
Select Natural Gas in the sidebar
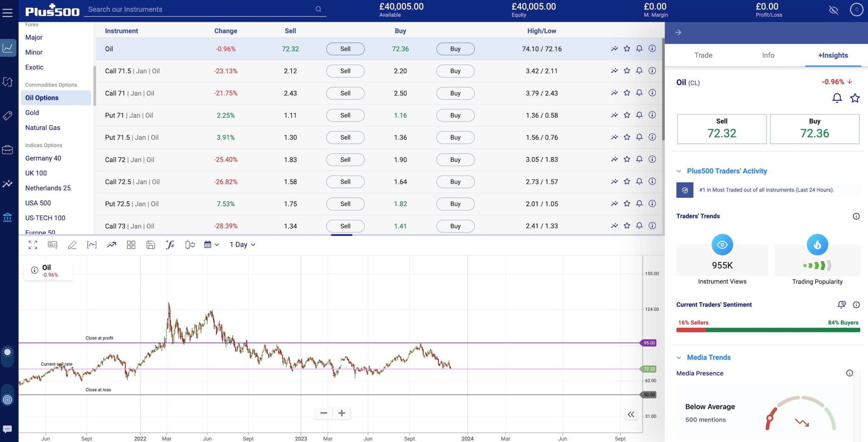point(43,127)
